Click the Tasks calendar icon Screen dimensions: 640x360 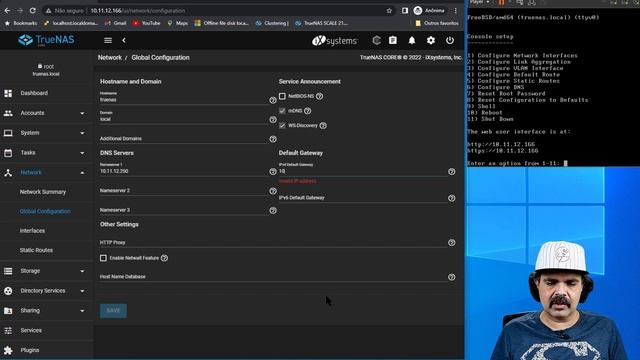click(8, 153)
